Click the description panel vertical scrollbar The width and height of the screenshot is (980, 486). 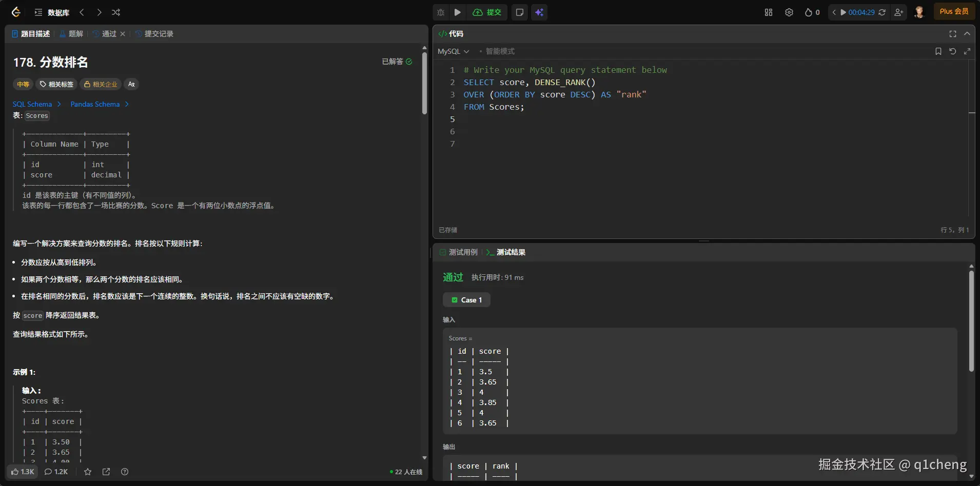point(424,82)
